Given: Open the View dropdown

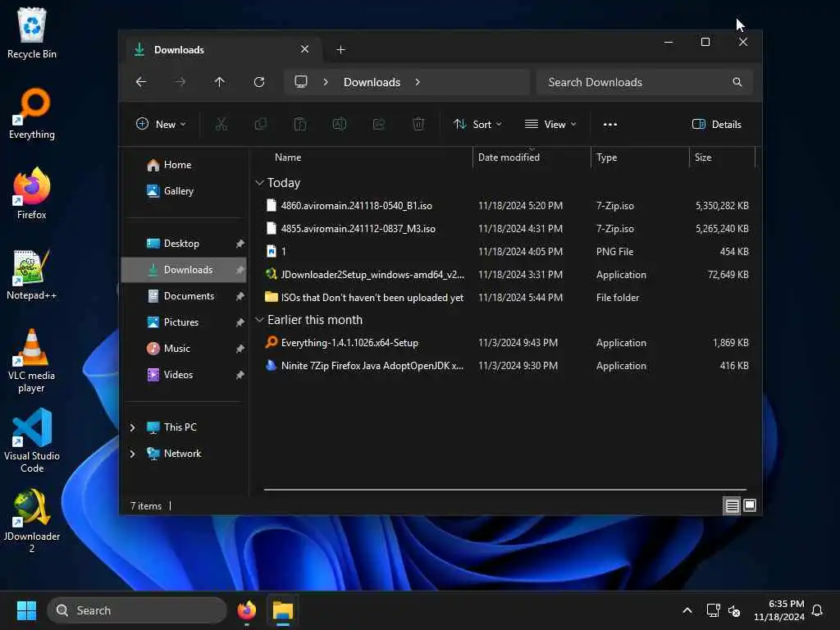Looking at the screenshot, I should (550, 125).
